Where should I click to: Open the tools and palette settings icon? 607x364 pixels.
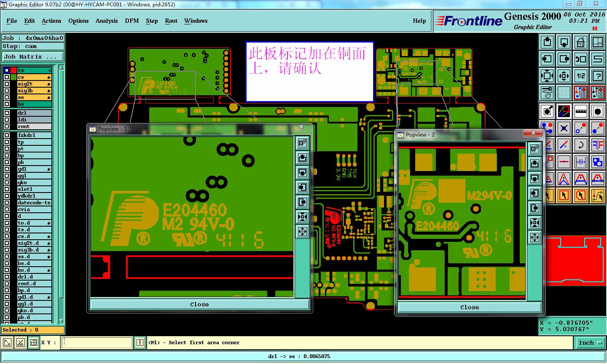coord(547,93)
